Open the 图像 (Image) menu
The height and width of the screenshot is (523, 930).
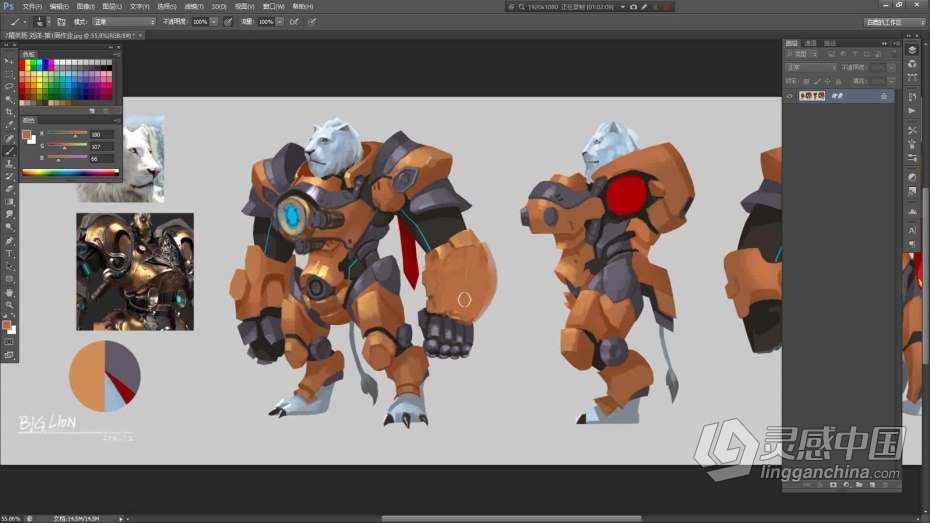(85, 7)
